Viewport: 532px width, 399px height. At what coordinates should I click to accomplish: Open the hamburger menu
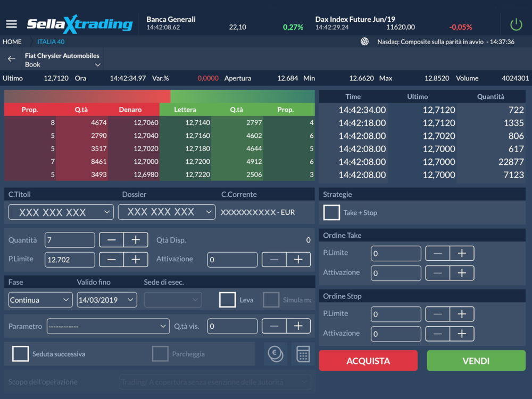[12, 24]
